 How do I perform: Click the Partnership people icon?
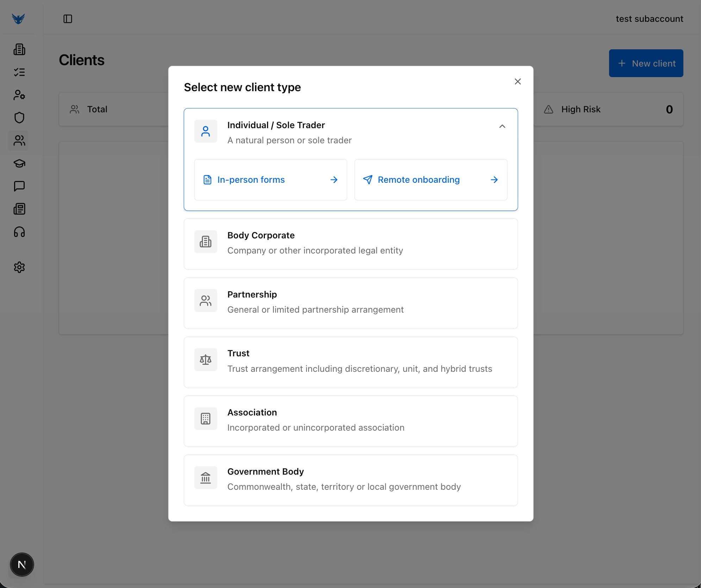206,301
